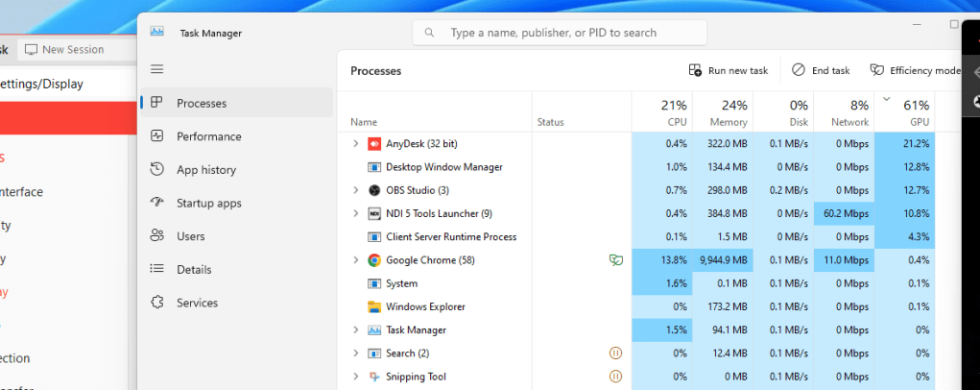Sort processes by Network column
The height and width of the screenshot is (390, 980).
pos(844,111)
